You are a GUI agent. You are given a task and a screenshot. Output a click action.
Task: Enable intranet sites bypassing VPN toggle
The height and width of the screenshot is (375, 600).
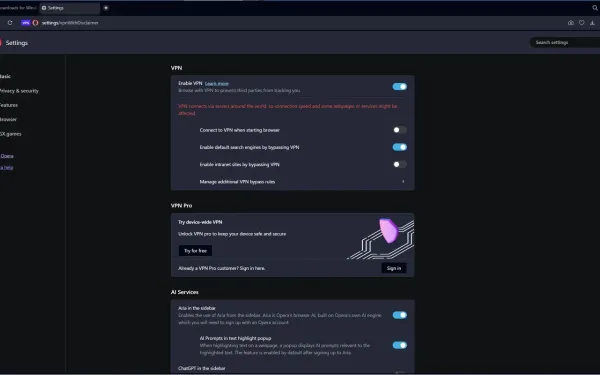pos(399,164)
